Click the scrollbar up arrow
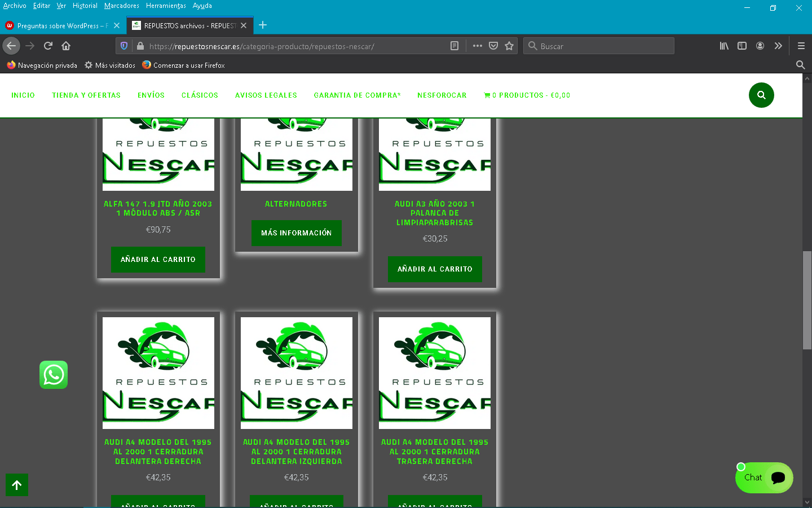The image size is (812, 508). tap(807, 78)
